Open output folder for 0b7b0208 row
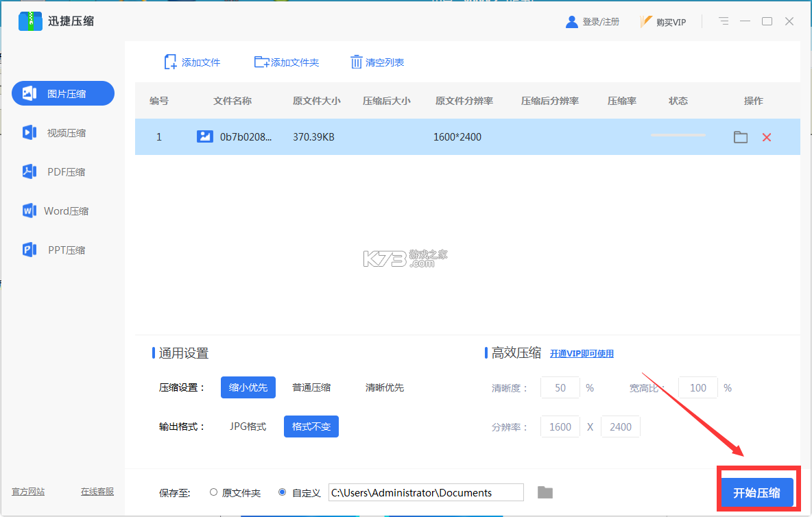Screen dimensions: 812x517 pyautogui.click(x=741, y=137)
